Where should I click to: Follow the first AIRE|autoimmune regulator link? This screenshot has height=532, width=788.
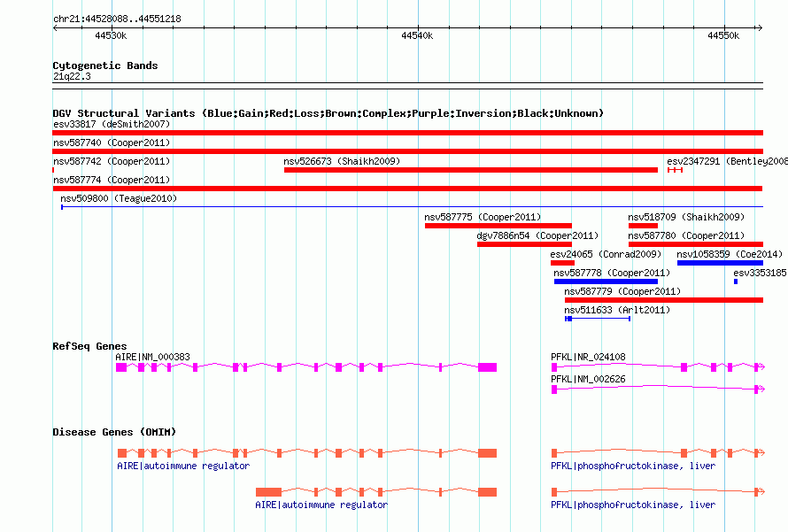point(183,466)
